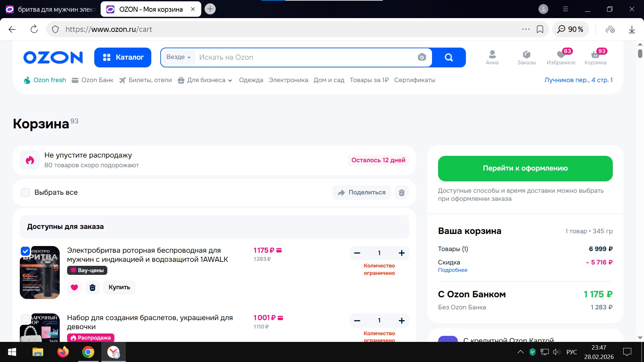Viewport: 644px width, 362px height.
Task: Click trash icon next to Поделиться
Action: click(401, 192)
